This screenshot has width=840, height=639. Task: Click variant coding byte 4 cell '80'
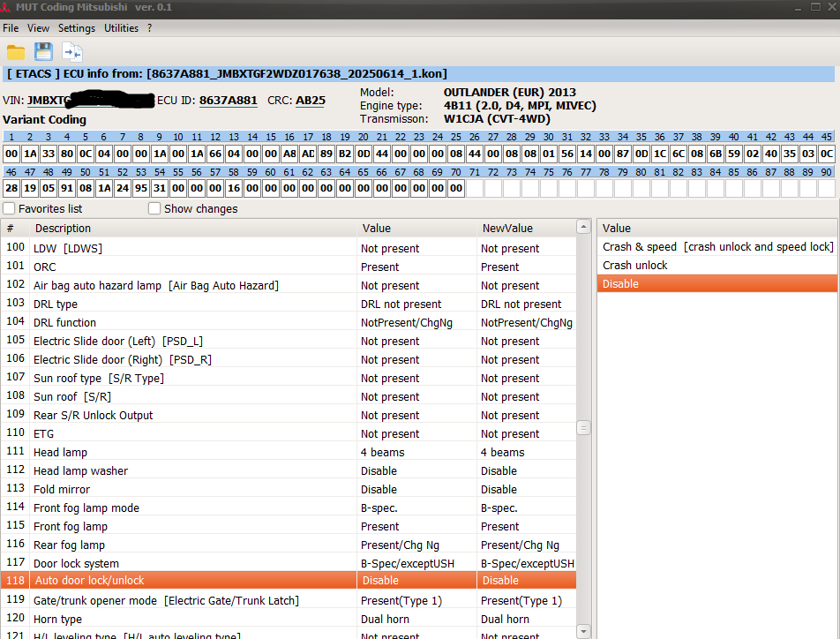coord(67,154)
